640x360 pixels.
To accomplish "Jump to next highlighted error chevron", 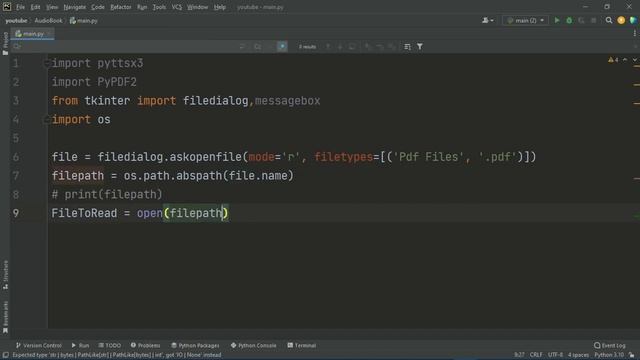I will pyautogui.click(x=635, y=60).
